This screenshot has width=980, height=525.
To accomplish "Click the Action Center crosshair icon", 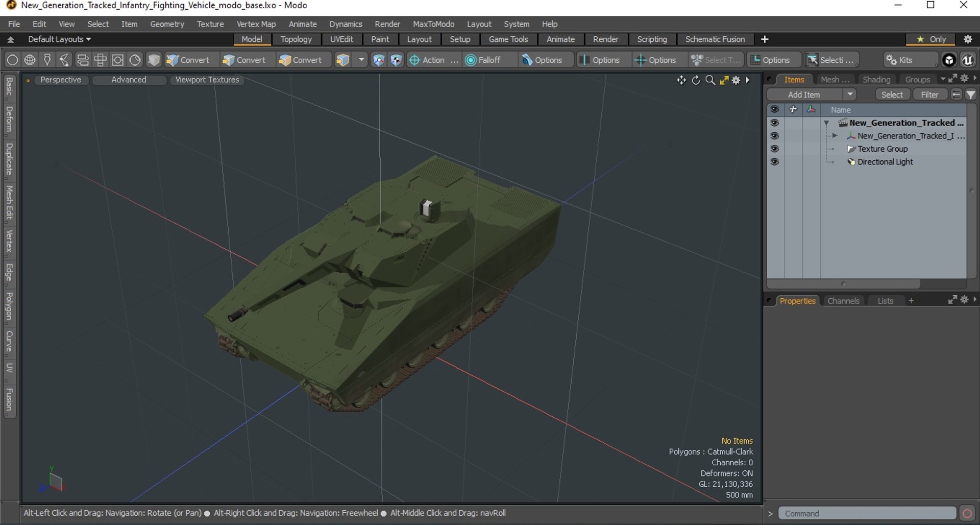I will 414,60.
